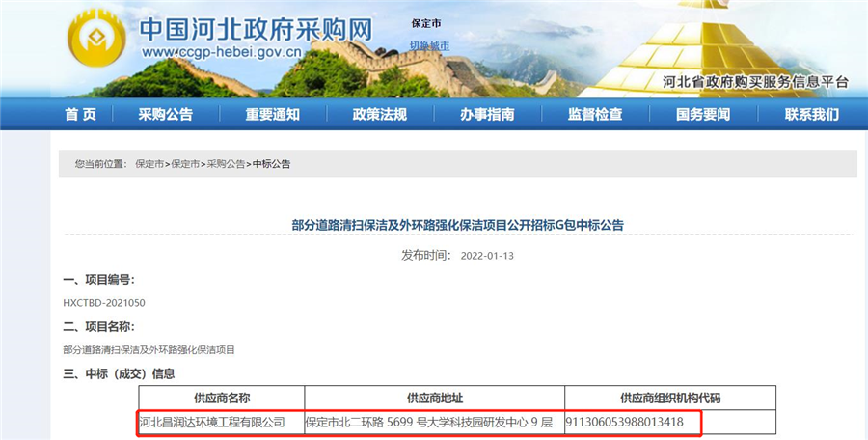Click the project name 部分道路清扫保洁及外环路强化保洁项目
Viewport: 868px width, 440px height.
pyautogui.click(x=149, y=349)
